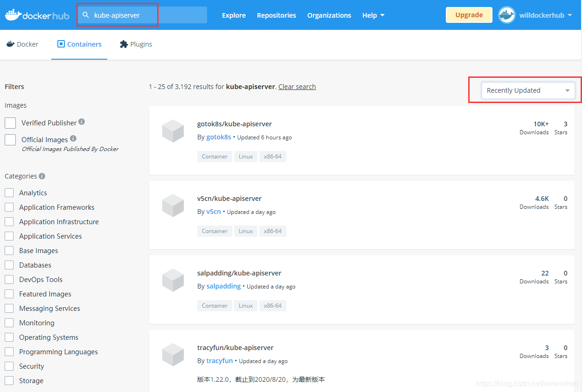The width and height of the screenshot is (582, 392).
Task: Check the Featured Images checkbox
Action: (9, 294)
